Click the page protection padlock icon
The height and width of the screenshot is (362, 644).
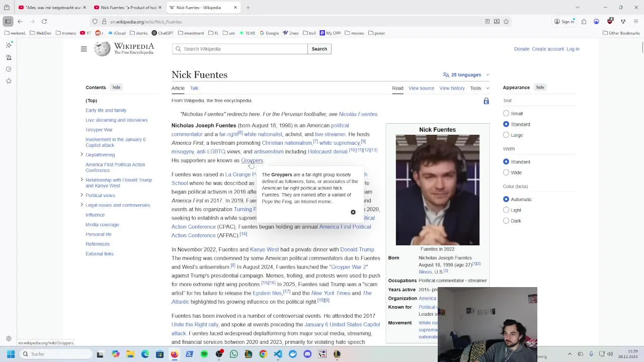pyautogui.click(x=486, y=101)
